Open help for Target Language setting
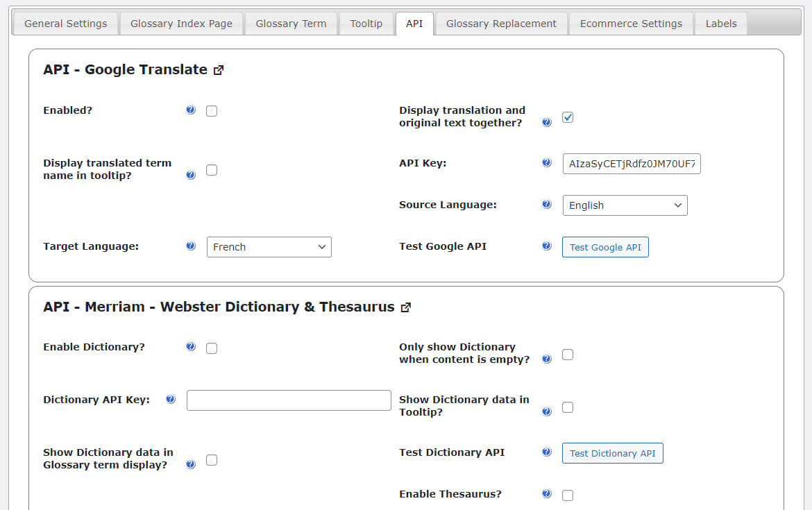The width and height of the screenshot is (812, 510). coord(191,246)
